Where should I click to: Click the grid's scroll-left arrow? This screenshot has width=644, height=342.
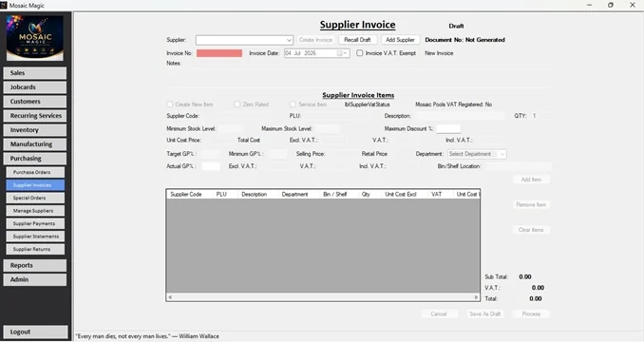pyautogui.click(x=170, y=297)
